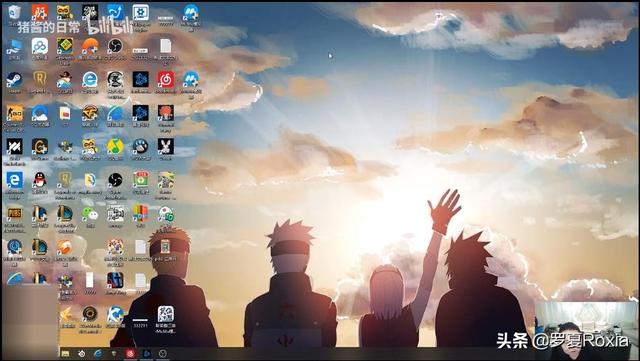This screenshot has height=361, width=640.
Task: Select the red-haired character icon
Action: click(166, 113)
